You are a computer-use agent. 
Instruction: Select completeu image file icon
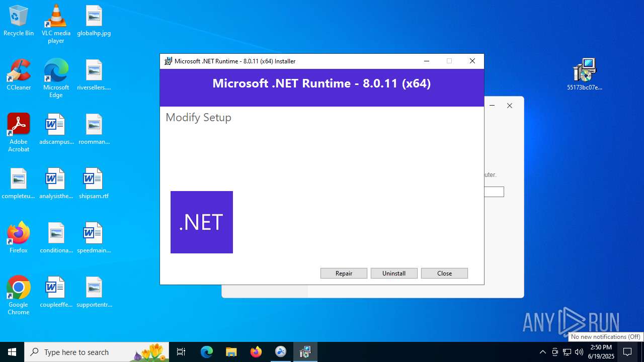19,184
